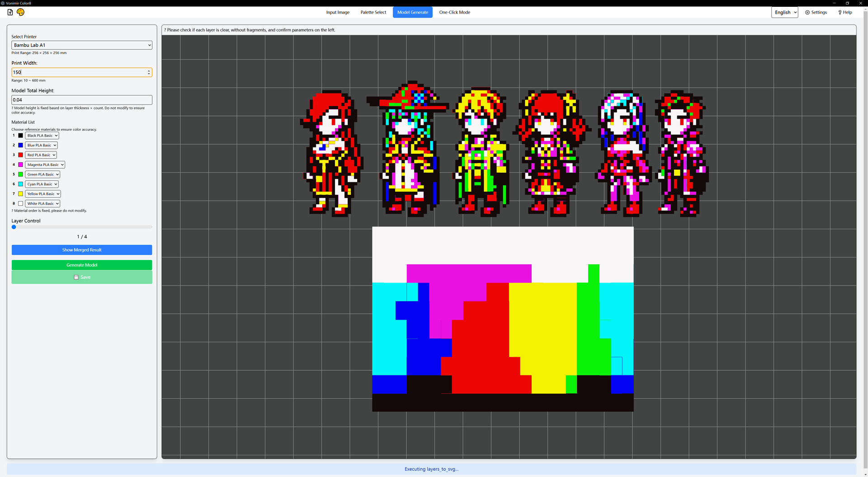Screen dimensions: 868x477
Task: Open the Magenta PLA Basic material dropdown
Action: pyautogui.click(x=44, y=164)
